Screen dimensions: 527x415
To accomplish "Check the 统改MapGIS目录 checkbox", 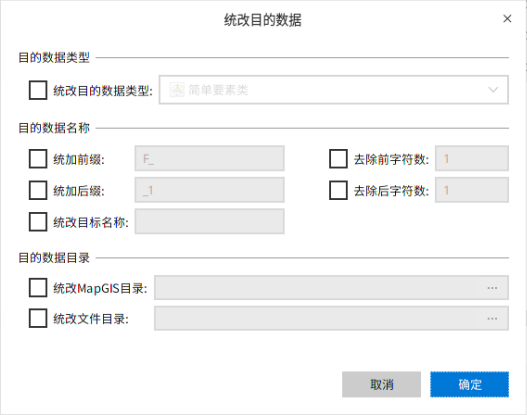I will (38, 288).
